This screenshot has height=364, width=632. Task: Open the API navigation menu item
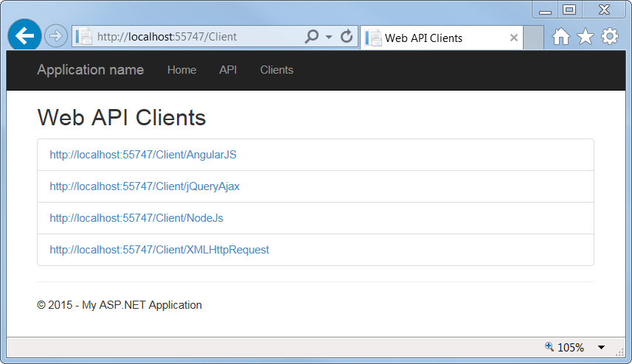[228, 70]
